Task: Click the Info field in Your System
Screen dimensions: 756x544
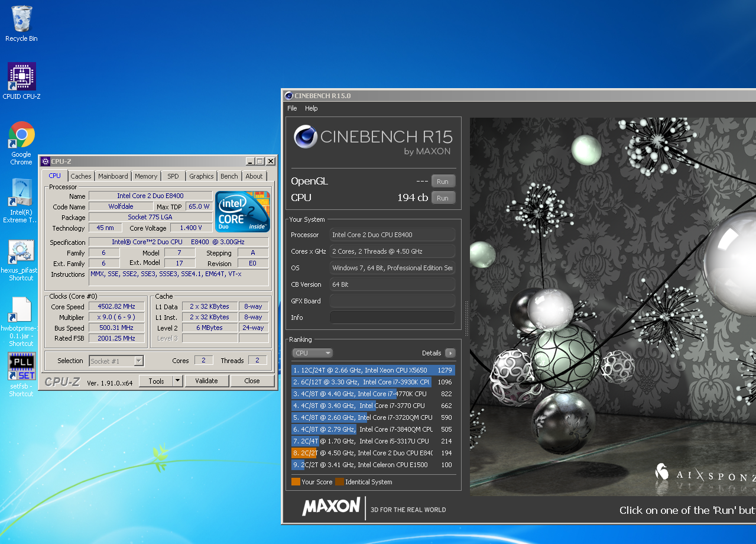Action: pyautogui.click(x=392, y=318)
